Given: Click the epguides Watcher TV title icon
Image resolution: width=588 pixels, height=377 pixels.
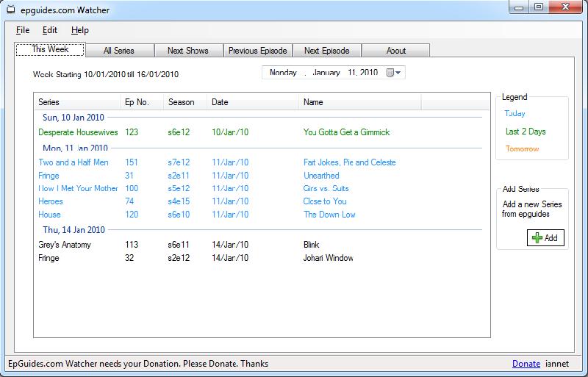Looking at the screenshot, I should point(11,10).
